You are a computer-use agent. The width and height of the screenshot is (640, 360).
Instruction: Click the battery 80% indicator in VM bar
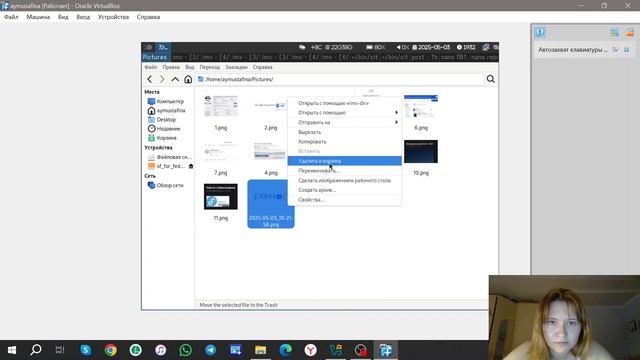(x=376, y=47)
